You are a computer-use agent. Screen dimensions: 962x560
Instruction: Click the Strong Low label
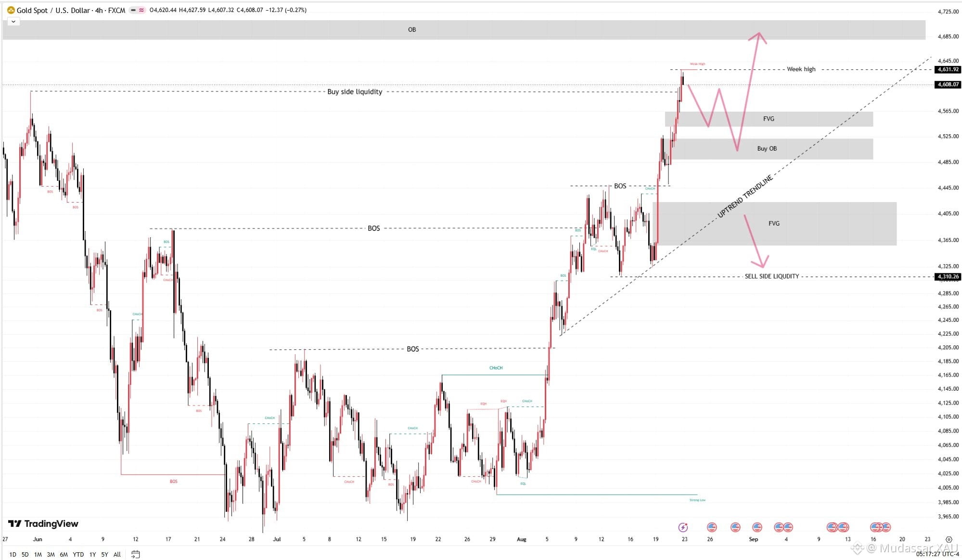(697, 500)
